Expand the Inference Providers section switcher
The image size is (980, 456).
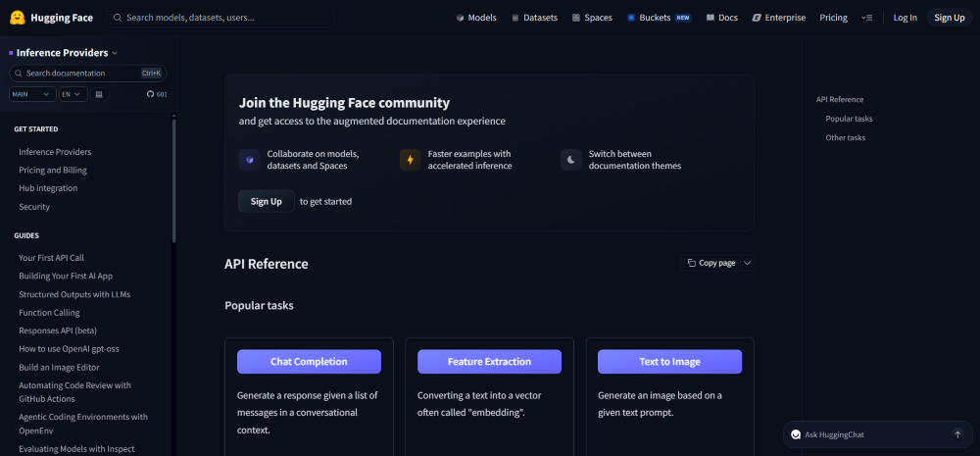point(115,53)
